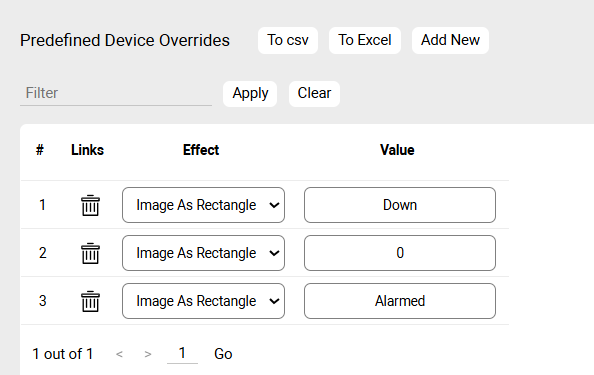The image size is (594, 375).
Task: Open Effect dropdown in row 1
Action: 203,205
